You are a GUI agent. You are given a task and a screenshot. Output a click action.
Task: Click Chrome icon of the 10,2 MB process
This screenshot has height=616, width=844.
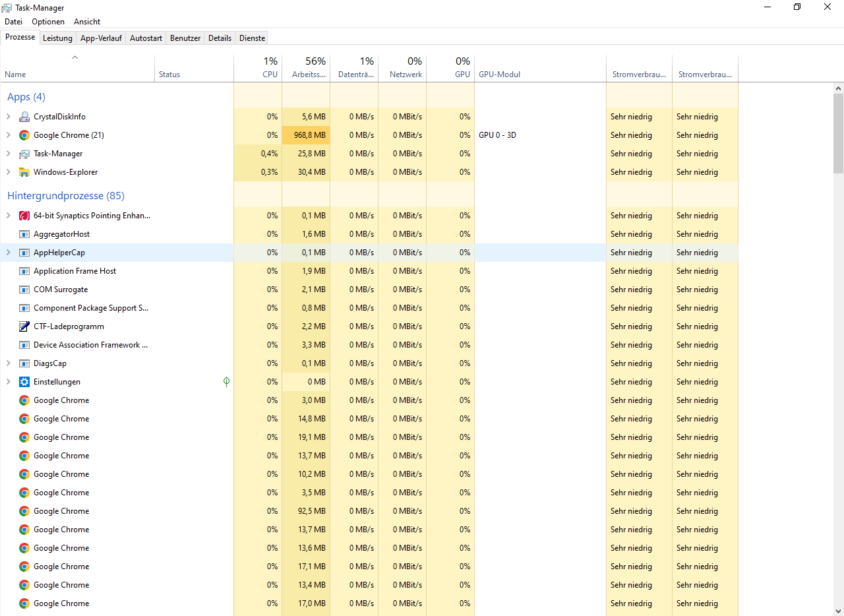pos(24,474)
